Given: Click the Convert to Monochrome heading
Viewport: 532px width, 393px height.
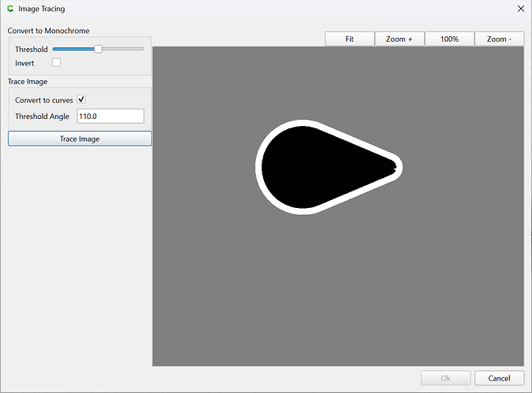Looking at the screenshot, I should click(49, 31).
